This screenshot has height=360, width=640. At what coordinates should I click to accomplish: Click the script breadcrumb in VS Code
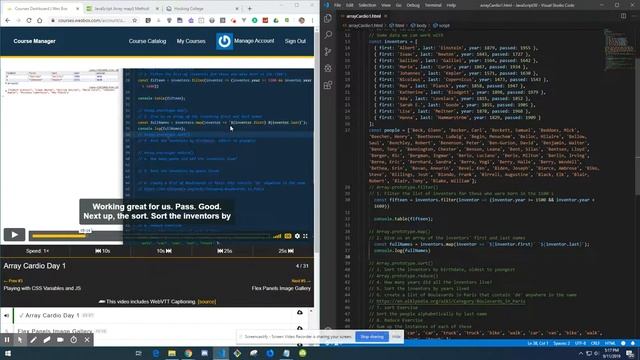pos(441,25)
